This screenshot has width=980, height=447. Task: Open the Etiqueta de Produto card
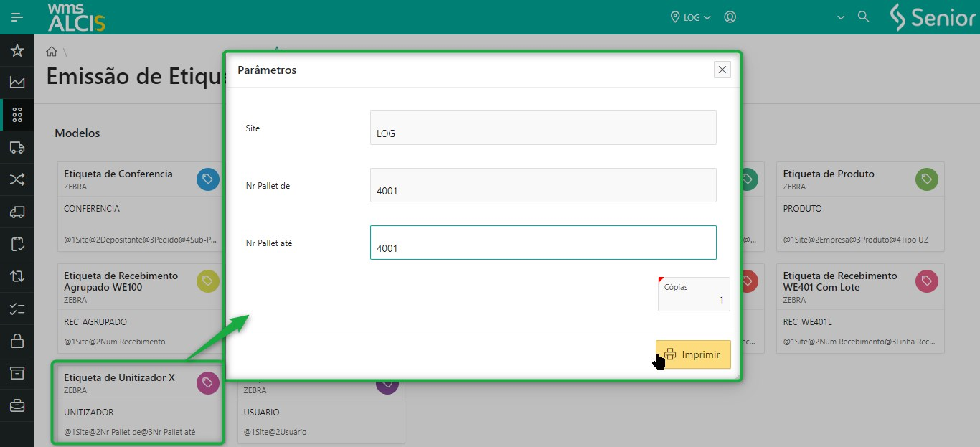860,207
